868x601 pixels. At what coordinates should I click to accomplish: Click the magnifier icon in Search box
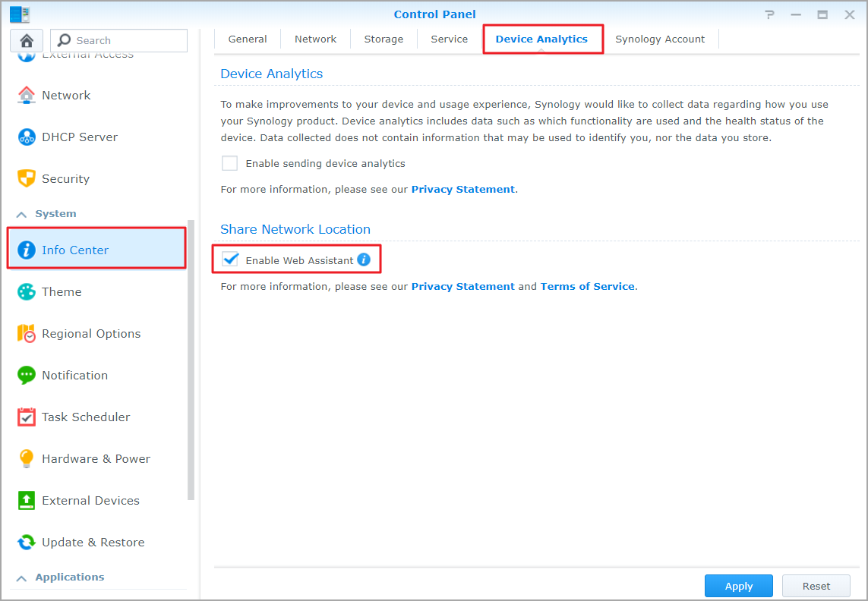(65, 40)
